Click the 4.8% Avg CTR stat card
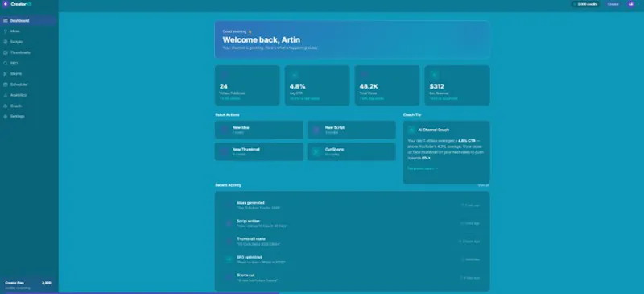The width and height of the screenshot is (644, 294). (317, 85)
